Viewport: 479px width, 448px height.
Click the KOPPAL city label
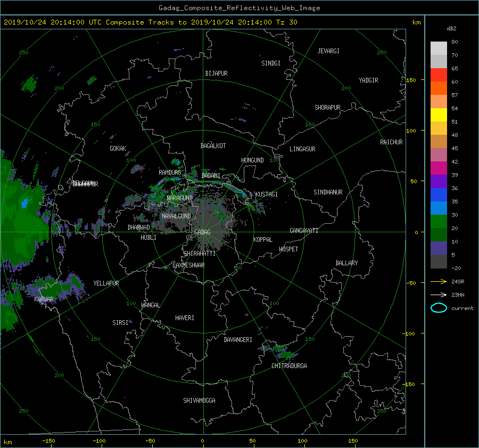pos(263,240)
